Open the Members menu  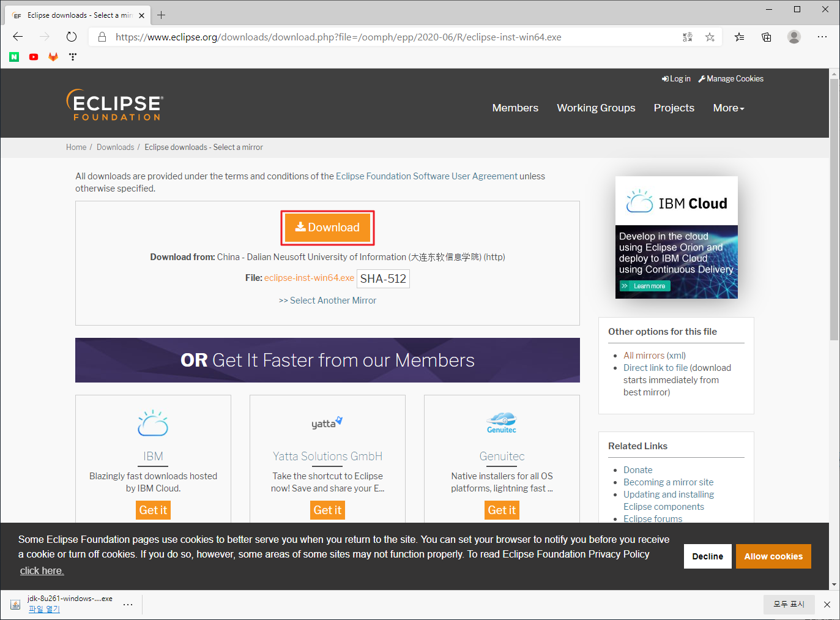515,108
